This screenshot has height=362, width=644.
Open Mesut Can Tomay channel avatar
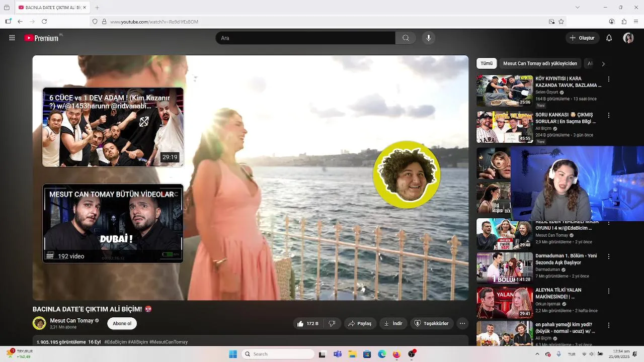(39, 323)
